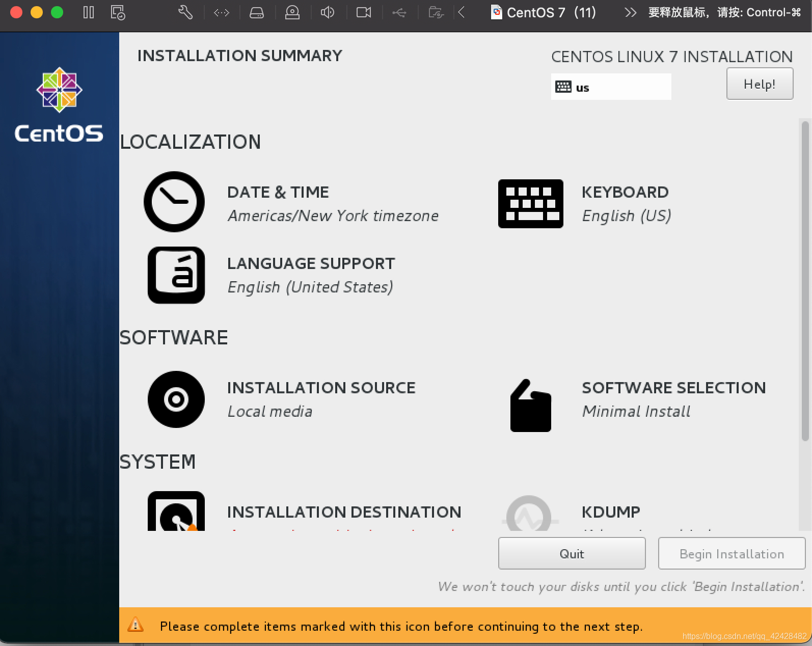Click the camera icon in the toolbar
The height and width of the screenshot is (646, 812).
coord(364,12)
